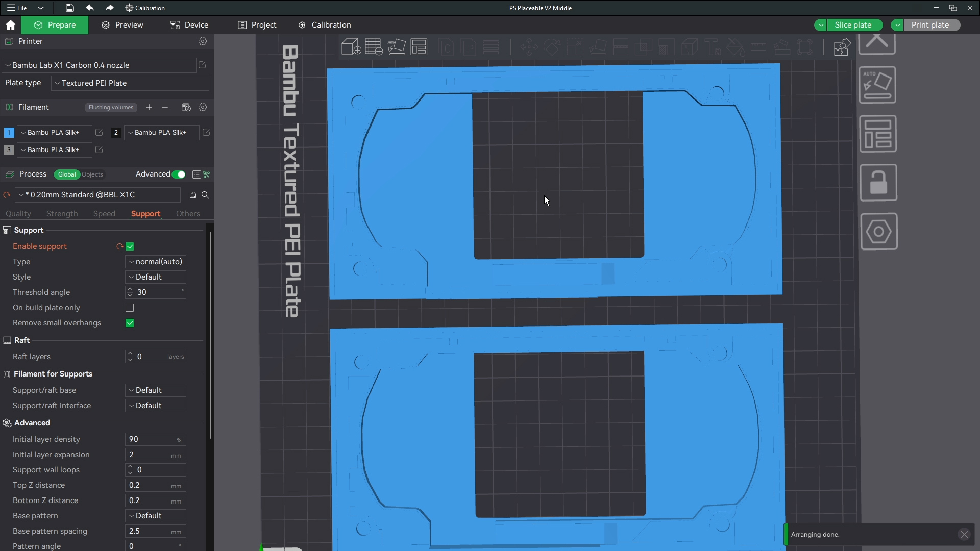Click the lock plate icon
The width and height of the screenshot is (980, 551).
(x=878, y=183)
